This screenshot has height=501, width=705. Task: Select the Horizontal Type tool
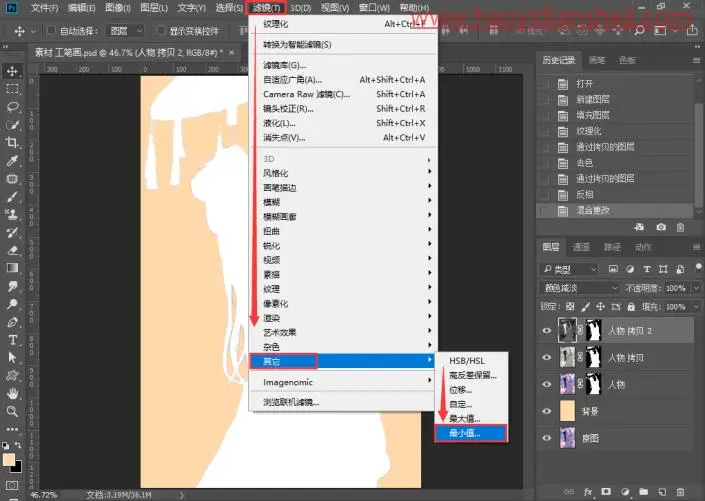12,340
